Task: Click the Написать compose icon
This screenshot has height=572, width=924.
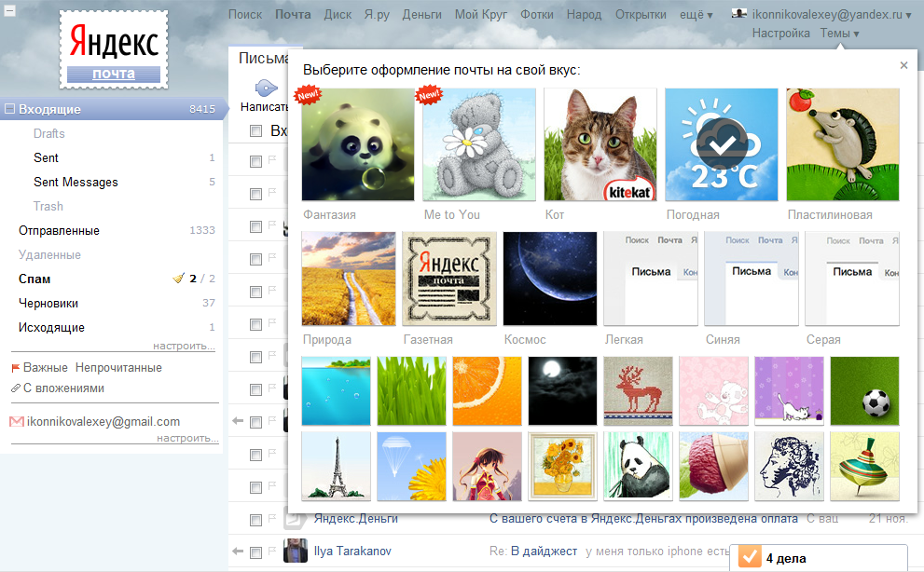Action: click(x=267, y=89)
